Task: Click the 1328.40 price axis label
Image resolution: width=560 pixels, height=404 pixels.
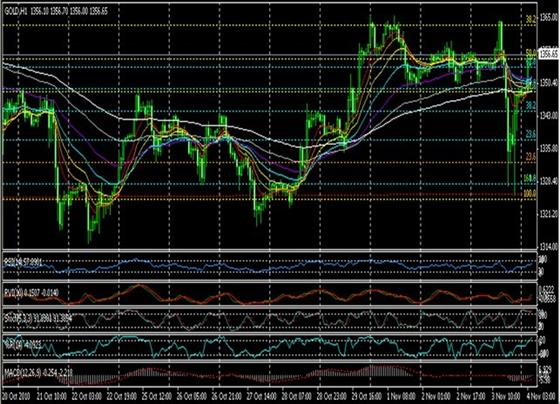Action: click(549, 182)
